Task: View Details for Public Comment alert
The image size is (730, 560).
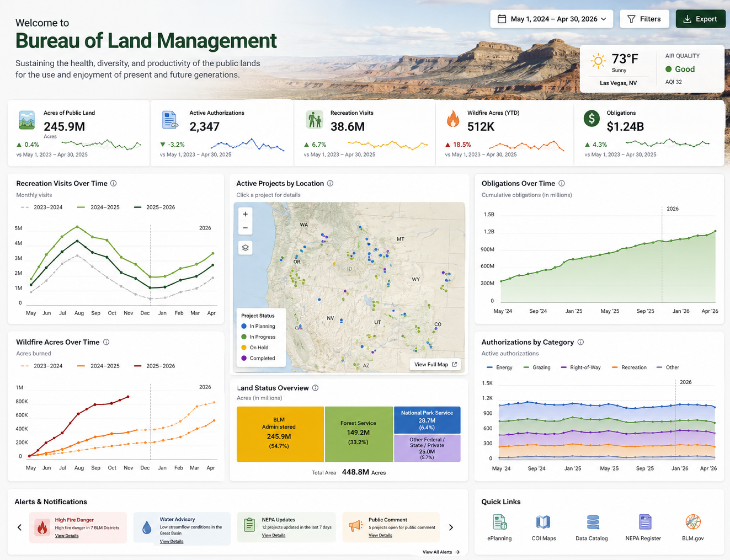Action: [380, 535]
